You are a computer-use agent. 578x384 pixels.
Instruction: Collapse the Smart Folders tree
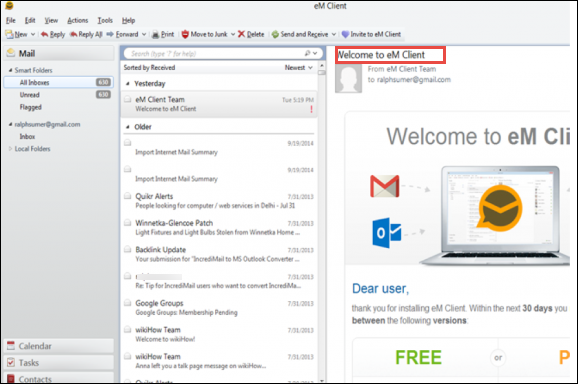click(x=10, y=70)
